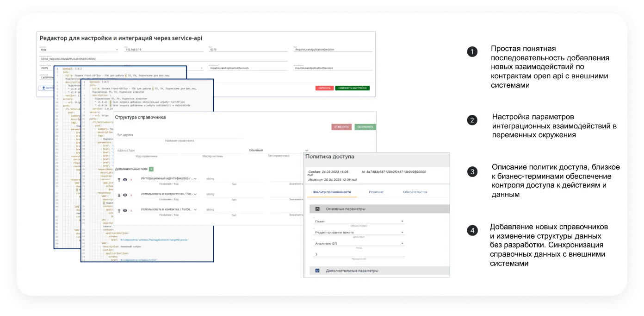
Task: Toggle visibility of Использовать в контрагентах field
Action: 125,195
